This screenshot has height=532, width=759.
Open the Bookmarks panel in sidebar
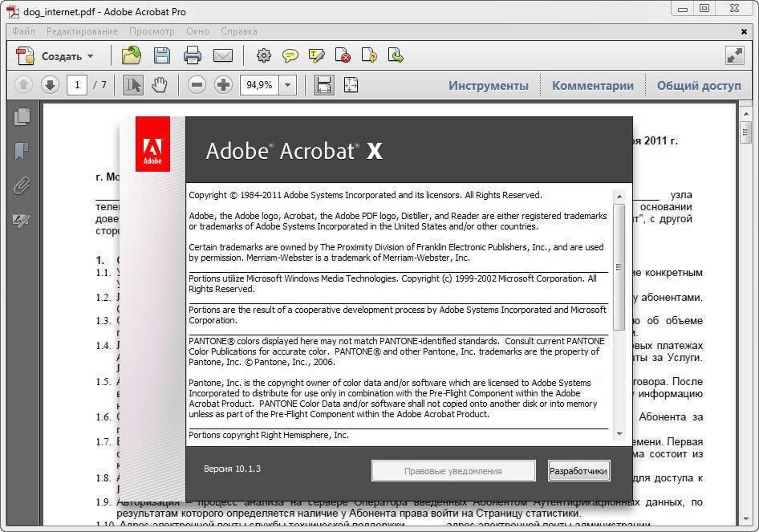pyautogui.click(x=22, y=151)
